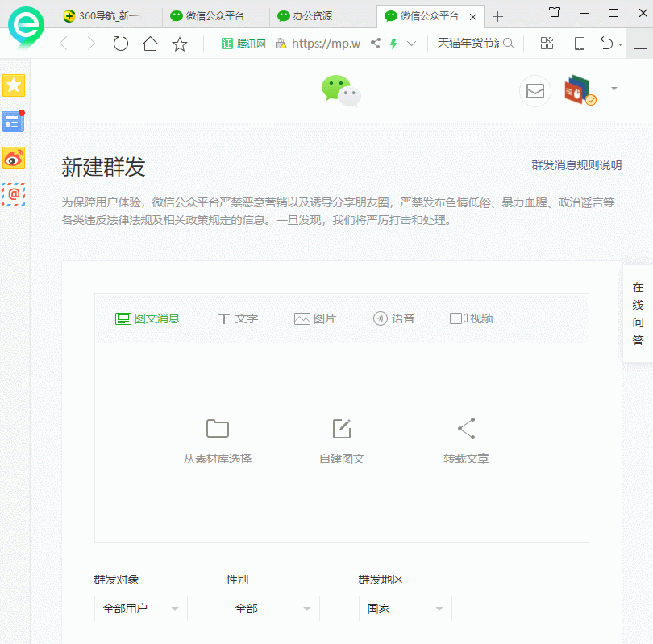Viewport: 653px width, 644px height.
Task: Click the home icon in the browser toolbar
Action: pos(150,44)
